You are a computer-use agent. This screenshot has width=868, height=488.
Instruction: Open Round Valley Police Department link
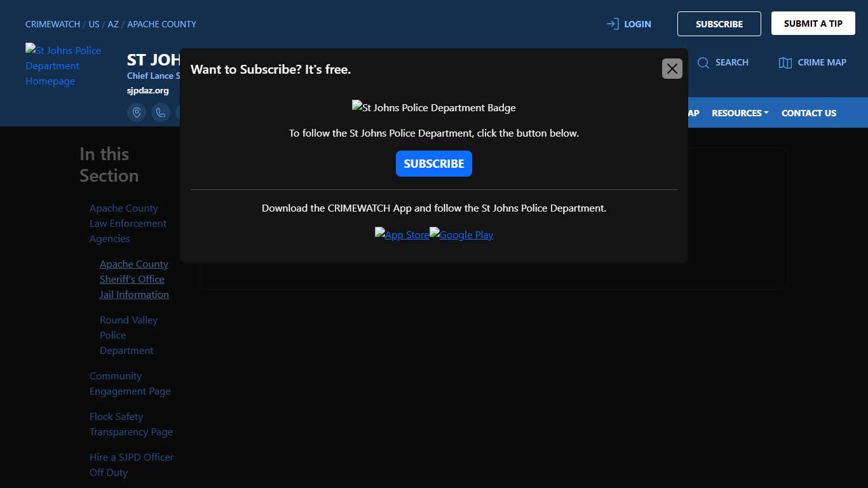coord(128,335)
